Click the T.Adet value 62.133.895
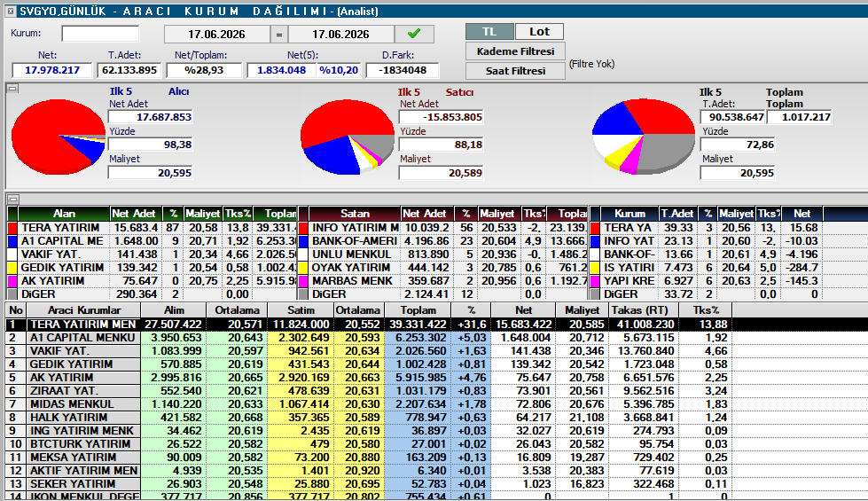 pyautogui.click(x=129, y=70)
